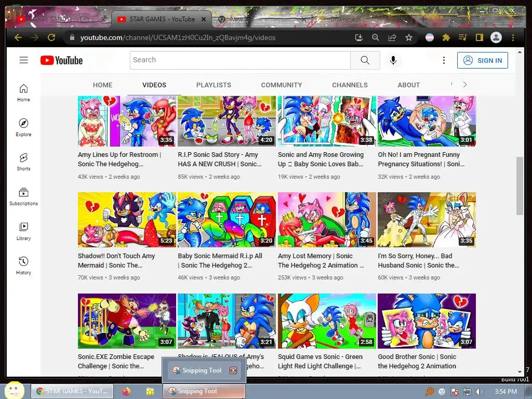Click scrollbar down arrow

[x=520, y=372]
